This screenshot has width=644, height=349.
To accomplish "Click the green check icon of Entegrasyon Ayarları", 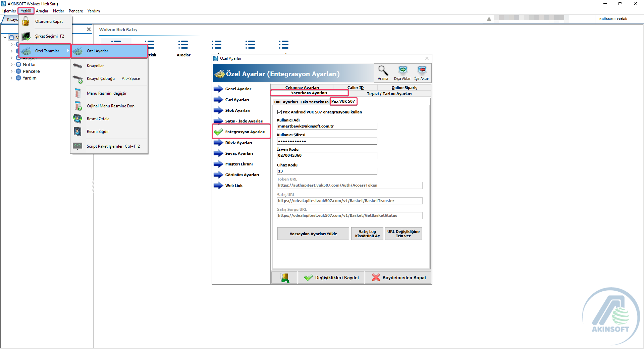I will click(218, 132).
